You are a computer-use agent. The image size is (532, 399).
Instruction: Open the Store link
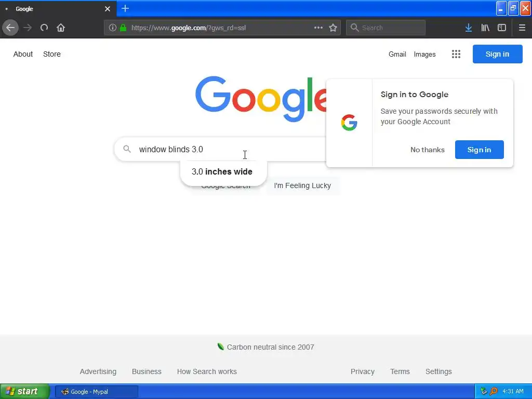click(52, 54)
